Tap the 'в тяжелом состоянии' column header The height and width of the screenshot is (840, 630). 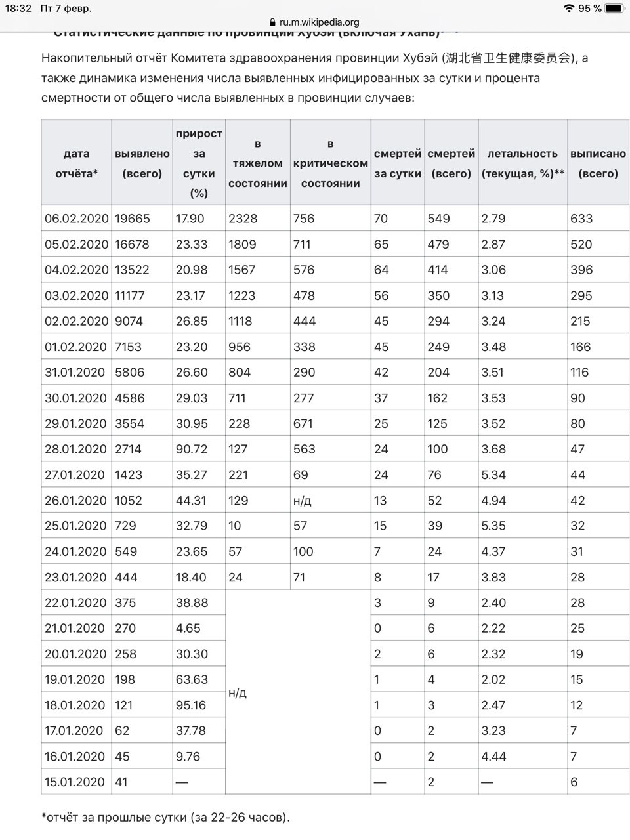(258, 163)
